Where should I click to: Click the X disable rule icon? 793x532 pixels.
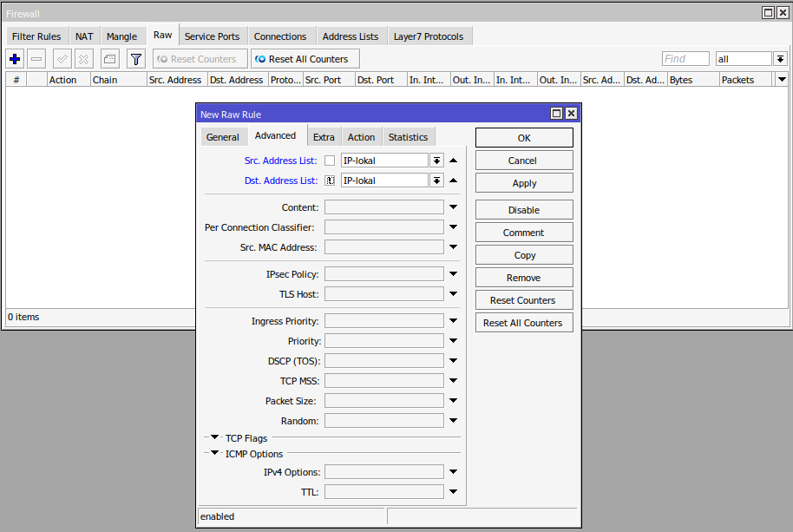pyautogui.click(x=83, y=59)
